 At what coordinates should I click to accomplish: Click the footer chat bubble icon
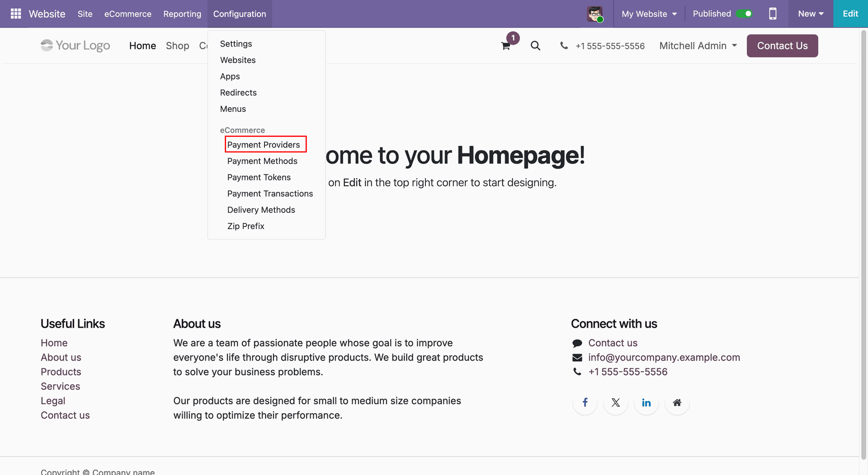[x=577, y=343]
